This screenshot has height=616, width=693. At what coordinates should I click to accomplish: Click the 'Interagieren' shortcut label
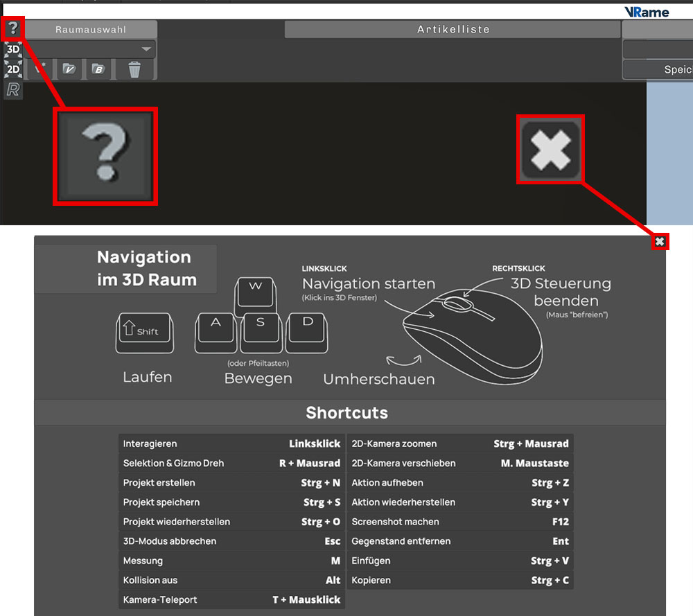click(150, 443)
